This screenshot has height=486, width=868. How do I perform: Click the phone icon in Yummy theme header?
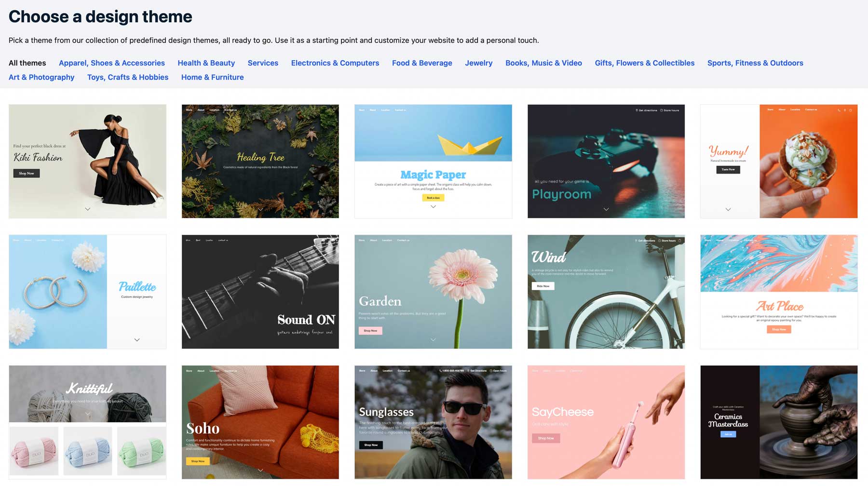click(839, 110)
